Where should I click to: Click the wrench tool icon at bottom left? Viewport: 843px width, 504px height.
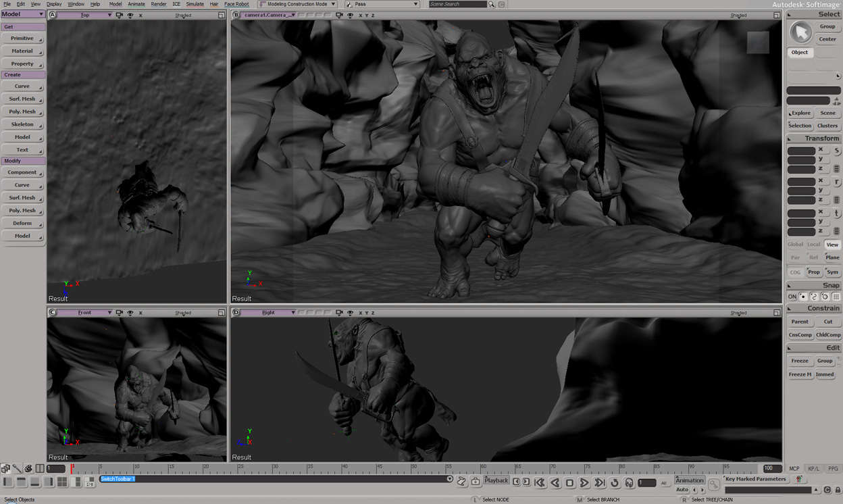17,468
